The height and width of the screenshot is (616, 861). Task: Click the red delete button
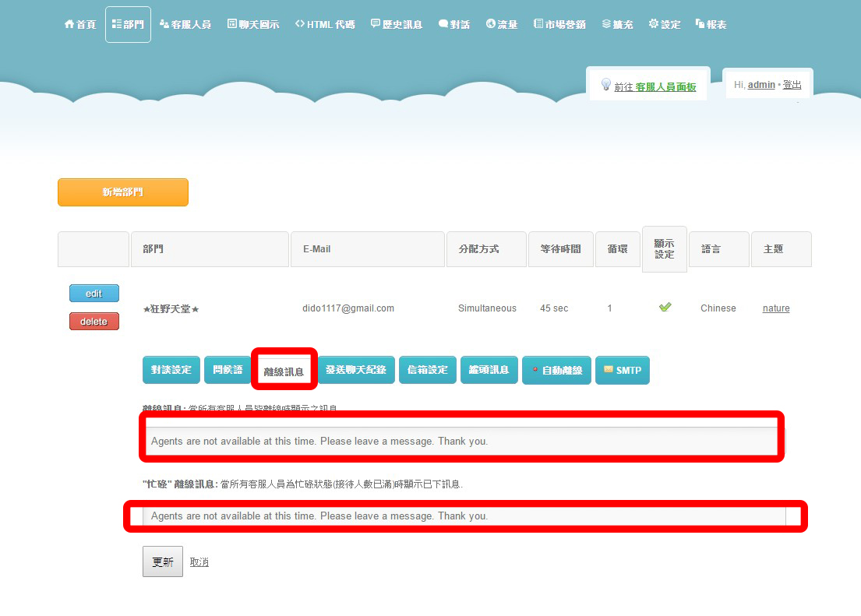coord(94,321)
